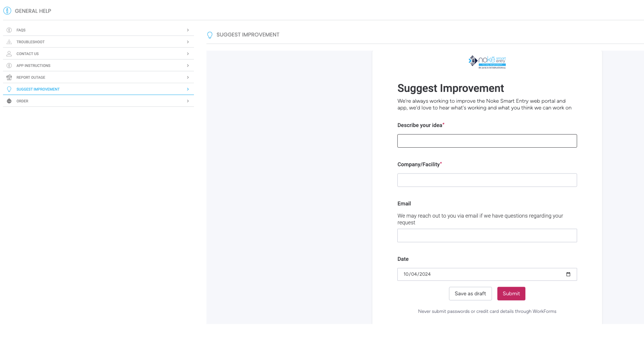Focus the Describe your idea field

[487, 141]
